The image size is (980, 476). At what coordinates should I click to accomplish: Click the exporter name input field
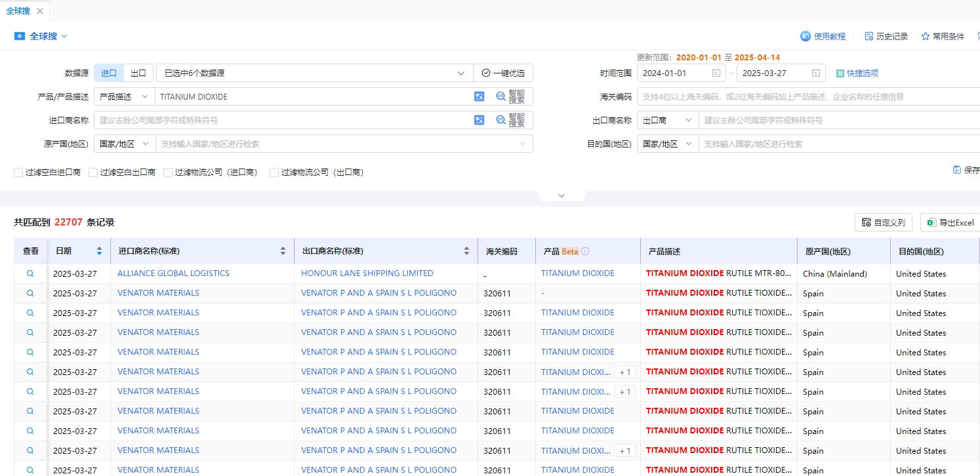coord(840,120)
